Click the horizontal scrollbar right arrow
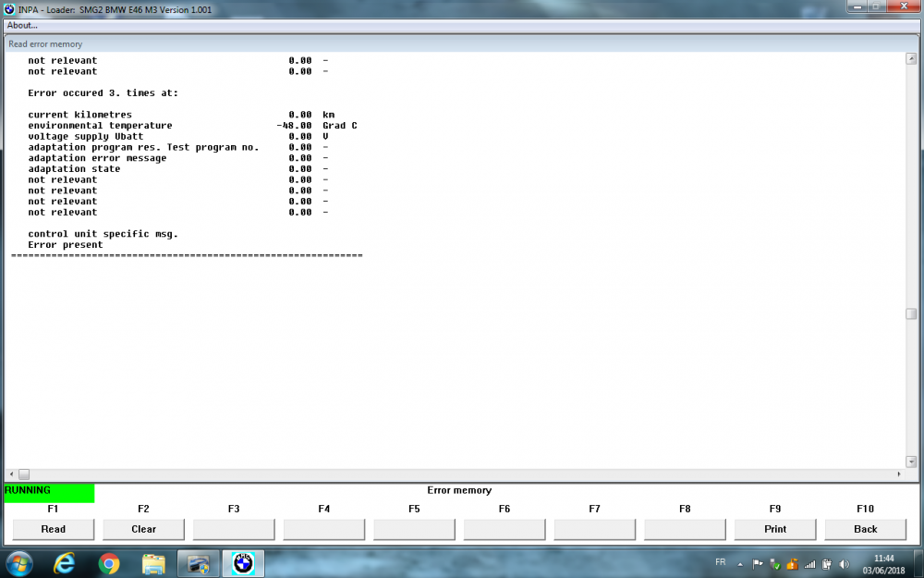This screenshot has width=924, height=578. point(899,474)
